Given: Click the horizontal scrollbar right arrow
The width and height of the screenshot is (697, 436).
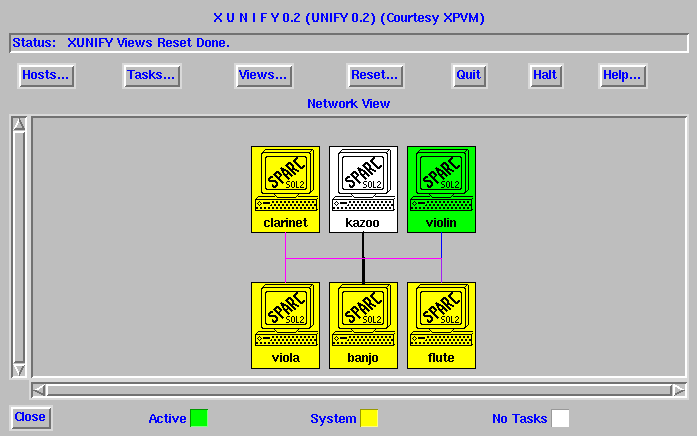Looking at the screenshot, I should (679, 390).
